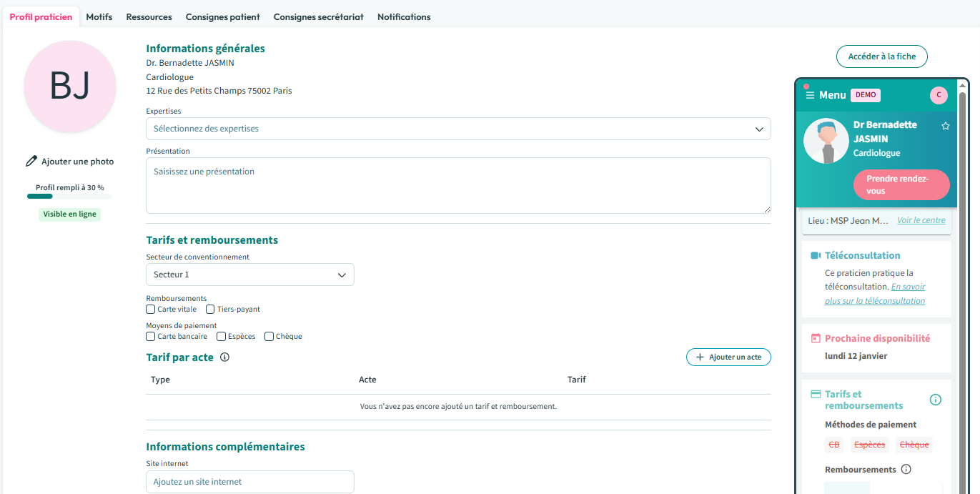Click the pencil icon beside Ajouter une photo
This screenshot has height=494, width=980.
[31, 162]
